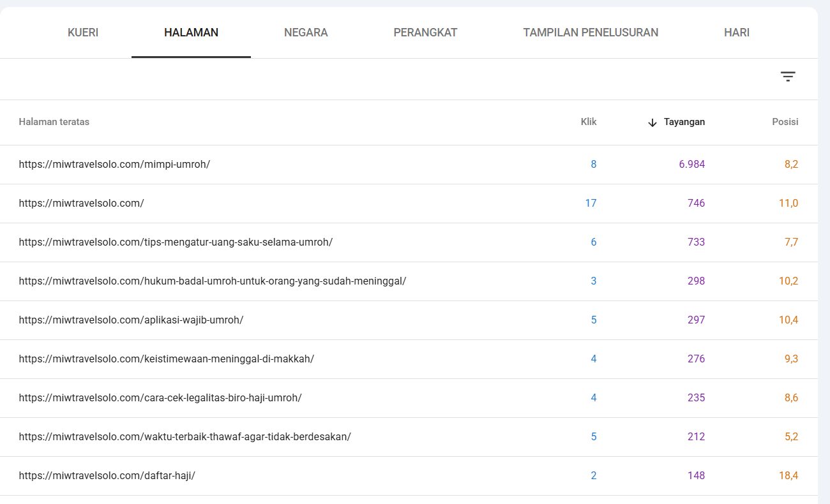Click the position value 9,3

coord(791,359)
